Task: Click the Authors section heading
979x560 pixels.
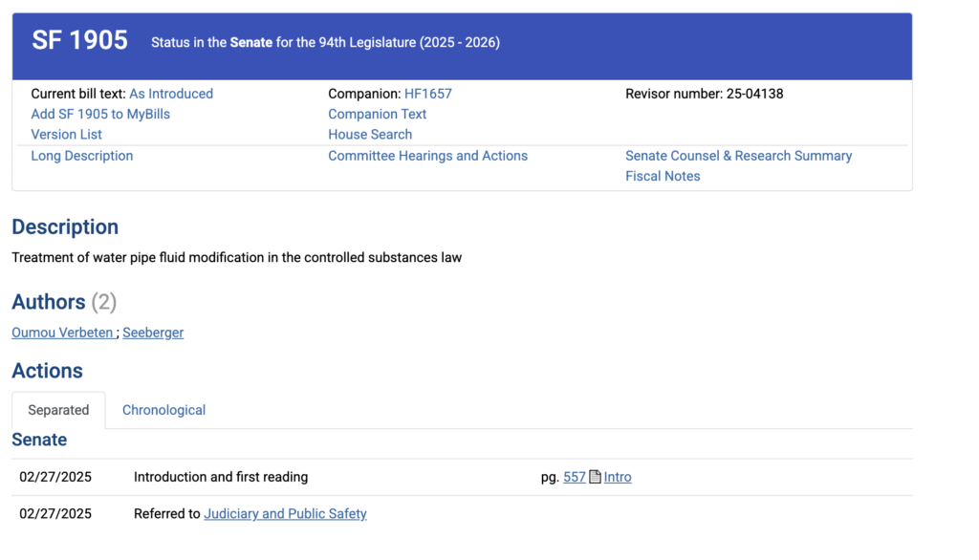Action: pos(48,302)
